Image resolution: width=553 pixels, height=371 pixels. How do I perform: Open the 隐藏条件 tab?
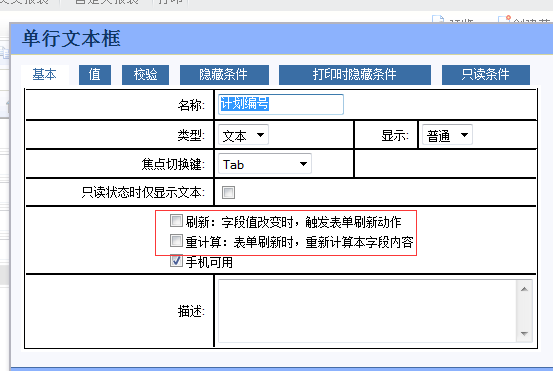click(224, 75)
